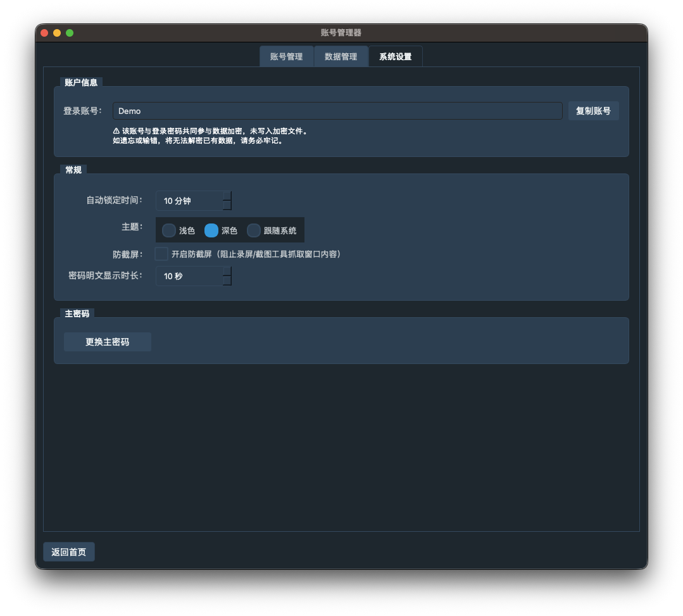683x616 pixels.
Task: Click the 防截屏 label
Action: click(128, 255)
